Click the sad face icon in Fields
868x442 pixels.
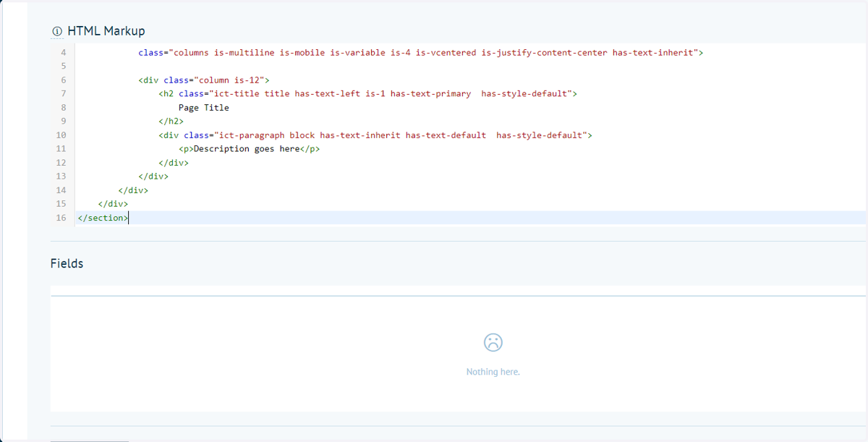click(493, 342)
